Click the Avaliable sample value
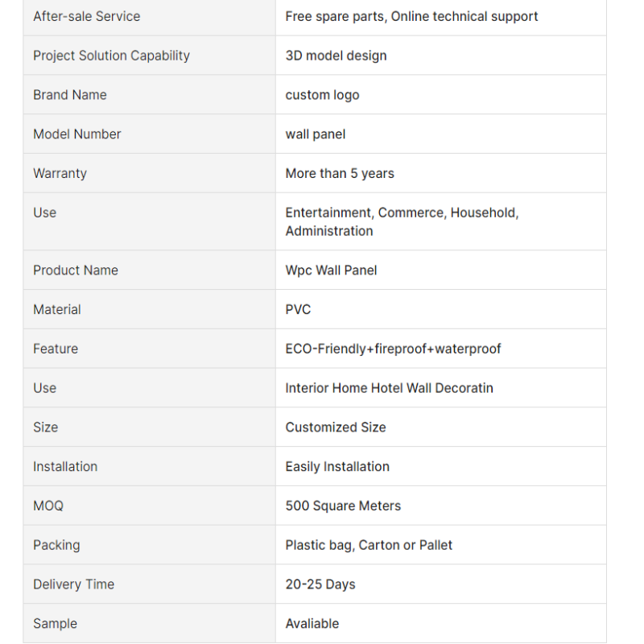 [312, 623]
